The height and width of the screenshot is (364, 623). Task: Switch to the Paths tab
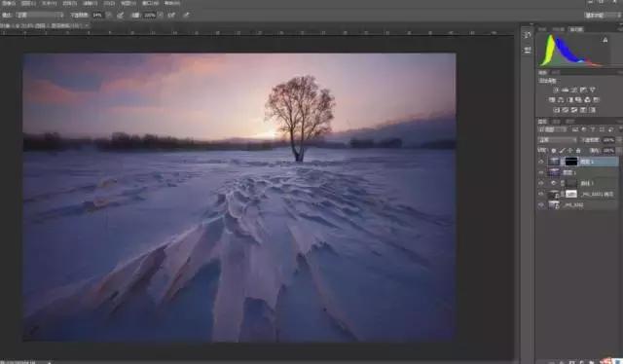point(570,122)
